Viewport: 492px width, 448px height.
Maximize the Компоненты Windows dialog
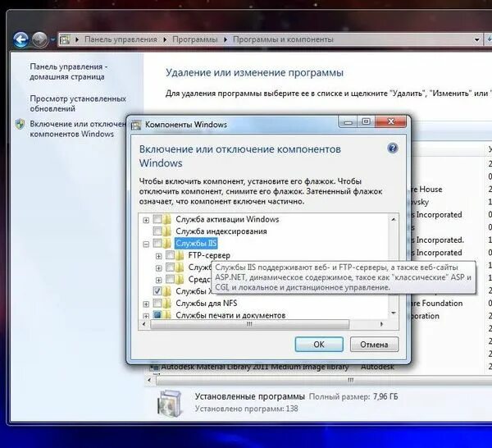click(x=366, y=121)
